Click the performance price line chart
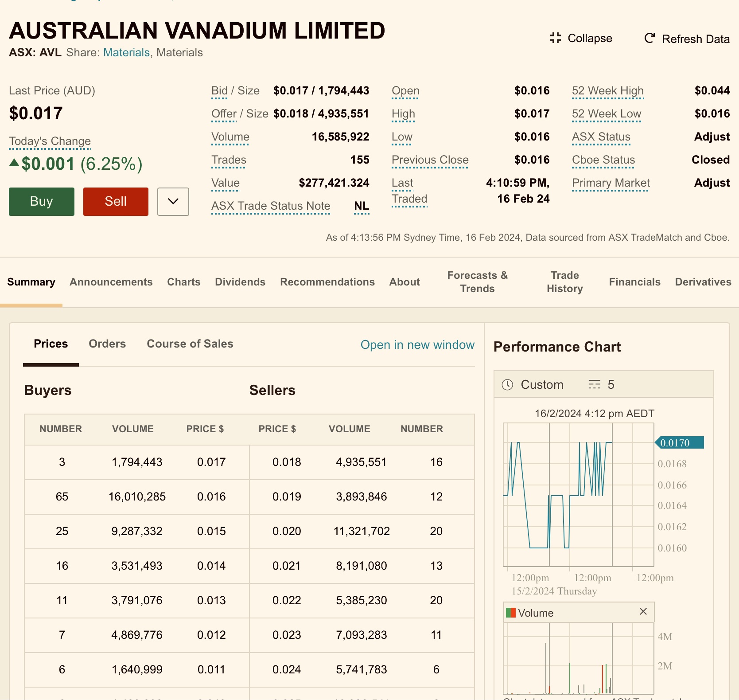Viewport: 739px width, 700px height. tap(579, 495)
